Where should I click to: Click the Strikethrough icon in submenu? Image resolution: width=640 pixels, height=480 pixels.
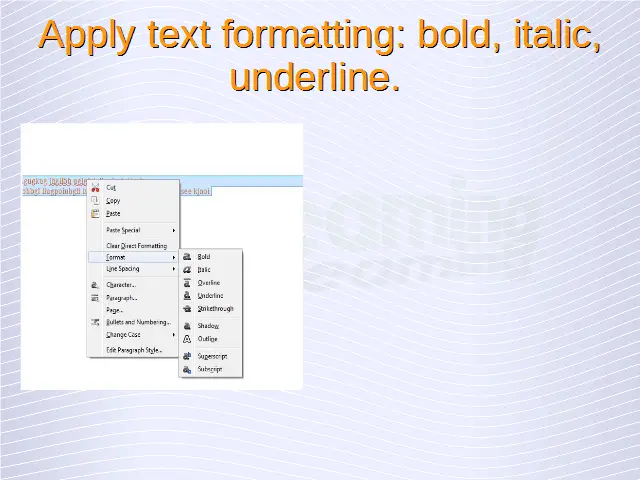[187, 309]
